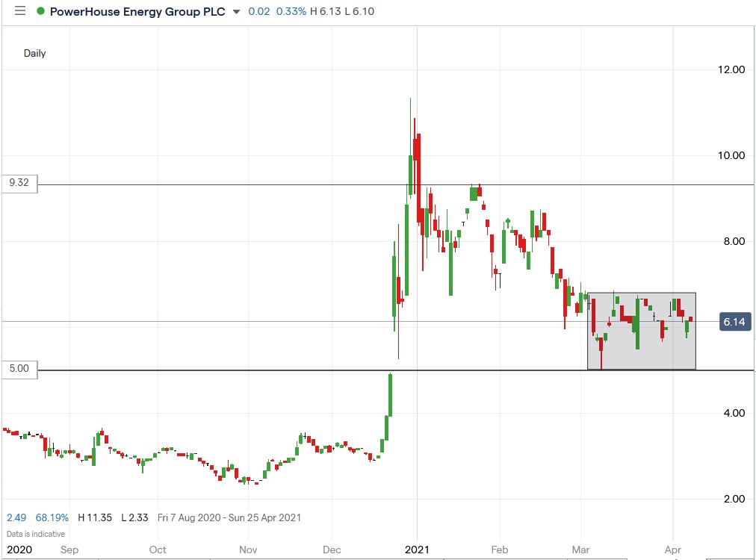Select the PowerHouse Energy Group PLC title

click(135, 11)
